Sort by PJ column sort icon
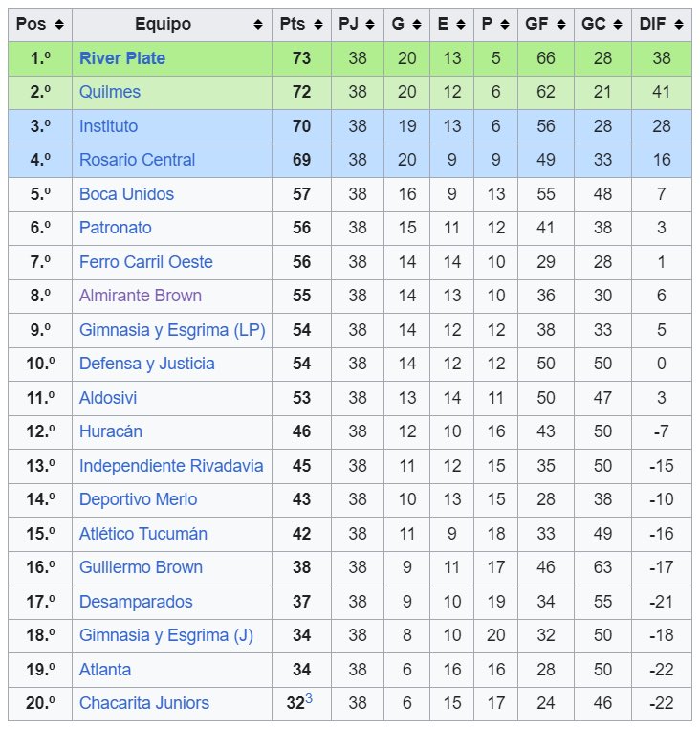The height and width of the screenshot is (729, 700). [x=370, y=25]
